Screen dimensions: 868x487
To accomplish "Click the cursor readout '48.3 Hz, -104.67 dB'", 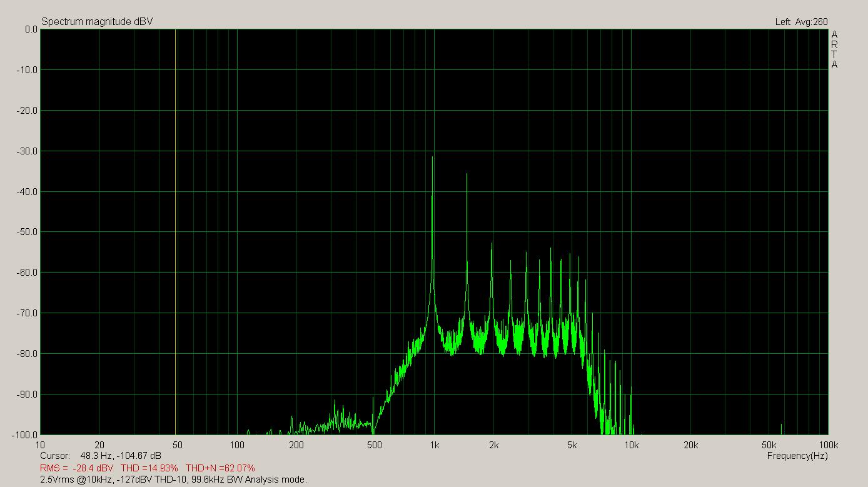I will 121,456.
